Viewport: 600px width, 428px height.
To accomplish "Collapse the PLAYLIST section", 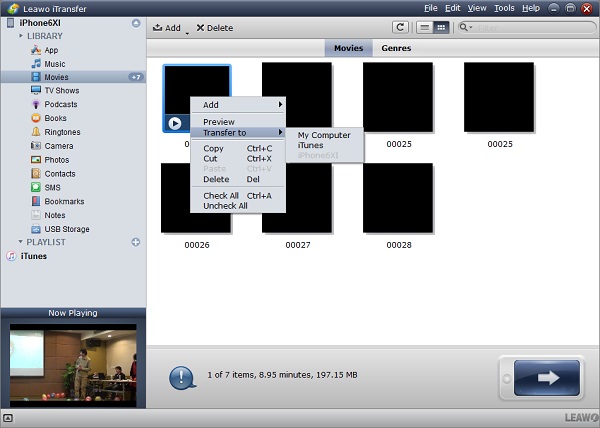I will (x=21, y=242).
